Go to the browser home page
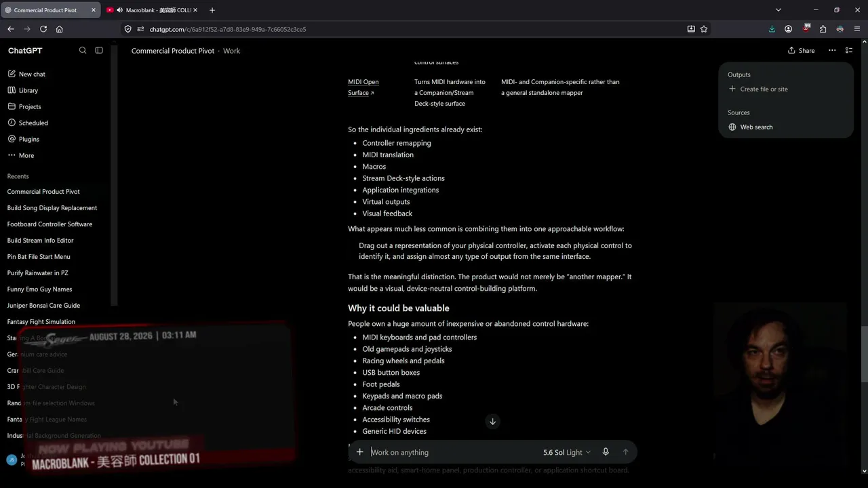 pyautogui.click(x=60, y=29)
